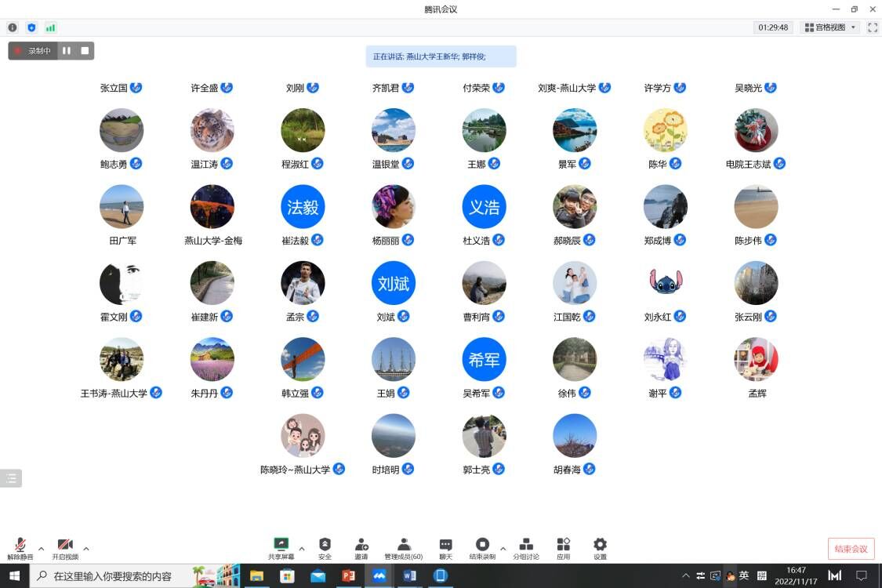Click the 邀请 invite icon
Viewport: 882px width, 588px height.
click(361, 545)
